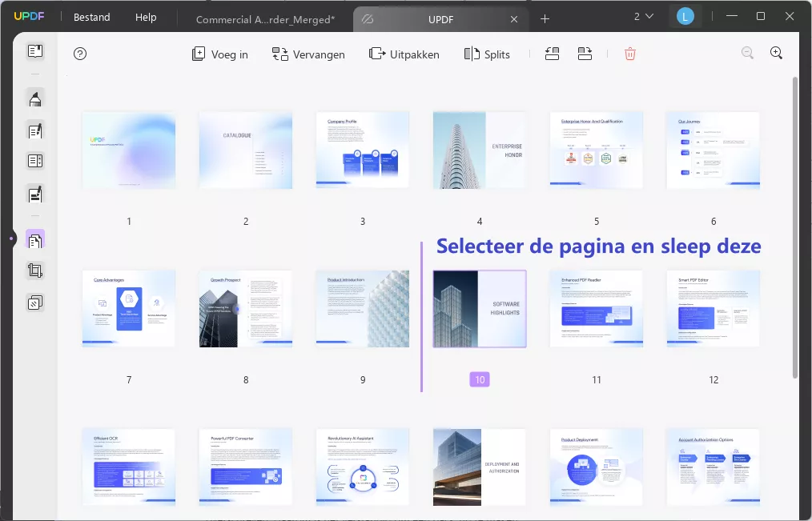Select the Revolutionary AI Assistant thumbnail
The image size is (812, 521).
[363, 467]
